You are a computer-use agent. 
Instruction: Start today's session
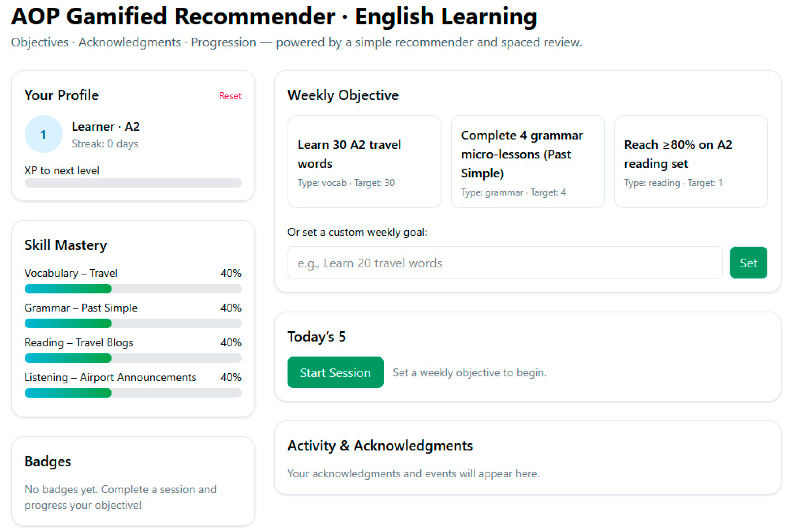tap(335, 372)
